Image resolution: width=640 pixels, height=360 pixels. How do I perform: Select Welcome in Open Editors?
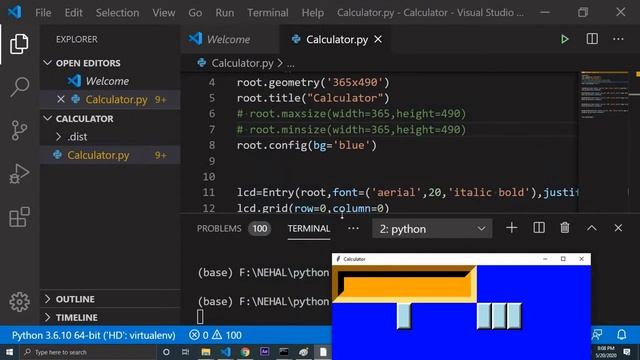[x=107, y=81]
